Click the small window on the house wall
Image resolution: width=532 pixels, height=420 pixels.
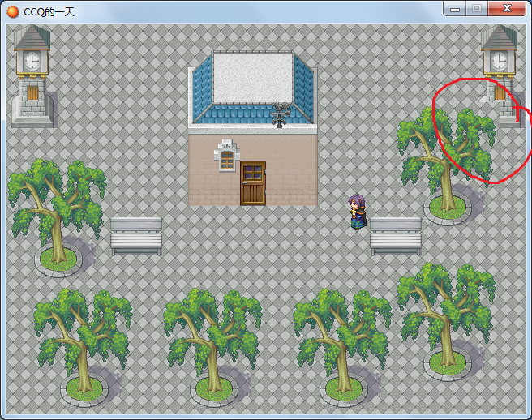pyautogui.click(x=227, y=156)
